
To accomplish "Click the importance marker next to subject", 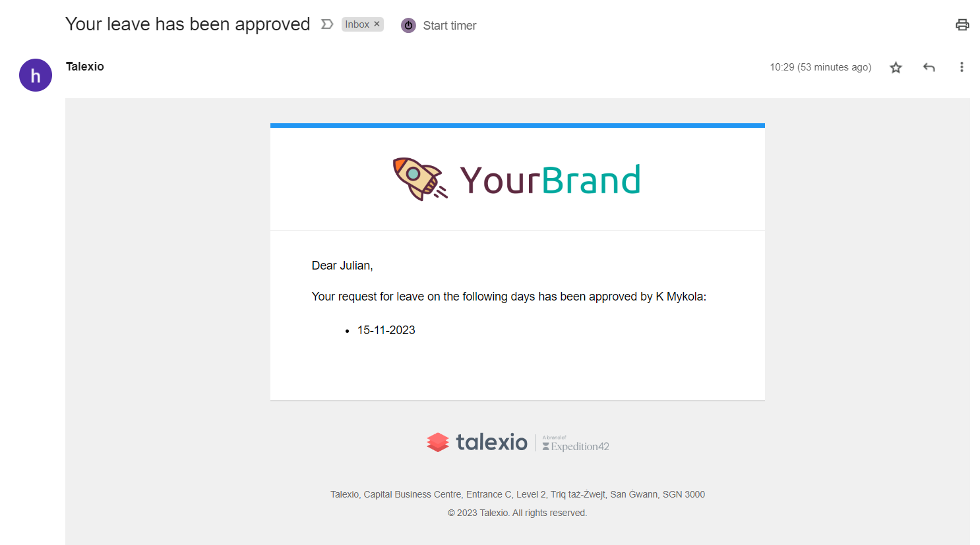I will 327,24.
